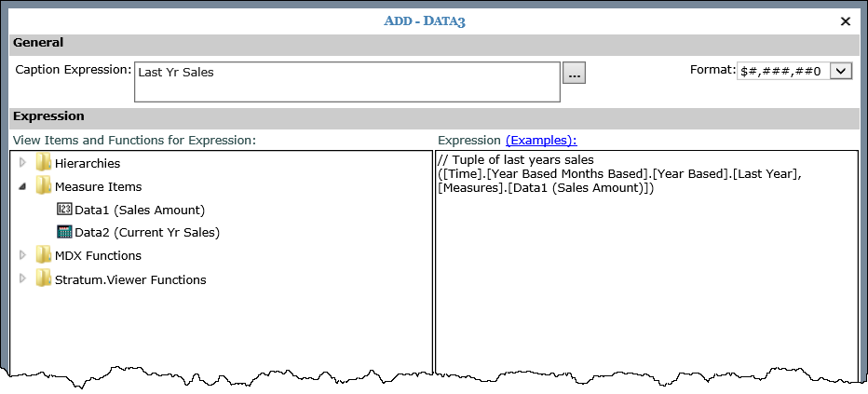Click the Stratum.Viewer Functions folder icon
The height and width of the screenshot is (394, 868).
tap(43, 279)
